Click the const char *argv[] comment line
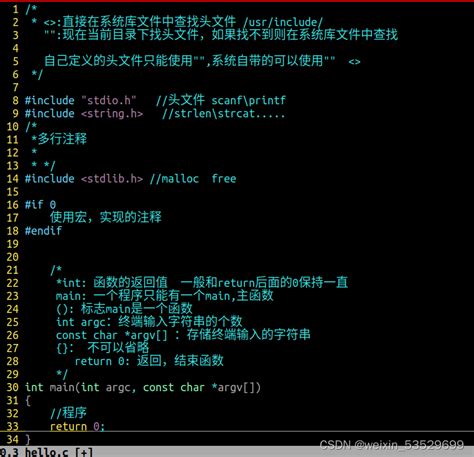474x457 pixels. point(183,335)
